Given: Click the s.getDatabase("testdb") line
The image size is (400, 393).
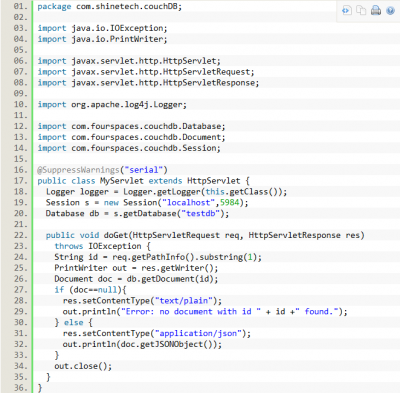Looking at the screenshot, I should coord(137,214).
